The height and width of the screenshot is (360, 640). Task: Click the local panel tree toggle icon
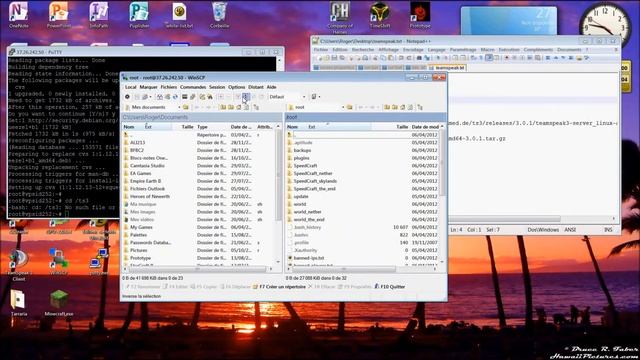[256, 107]
